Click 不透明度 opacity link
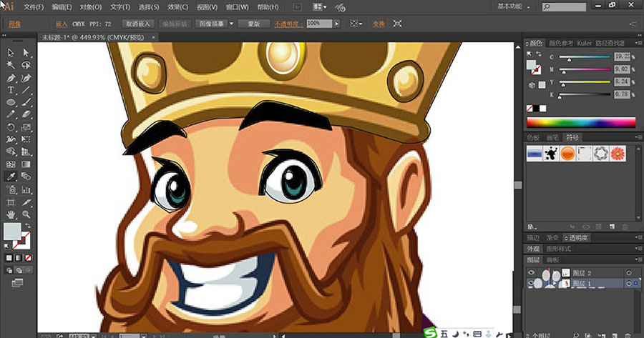 point(288,24)
